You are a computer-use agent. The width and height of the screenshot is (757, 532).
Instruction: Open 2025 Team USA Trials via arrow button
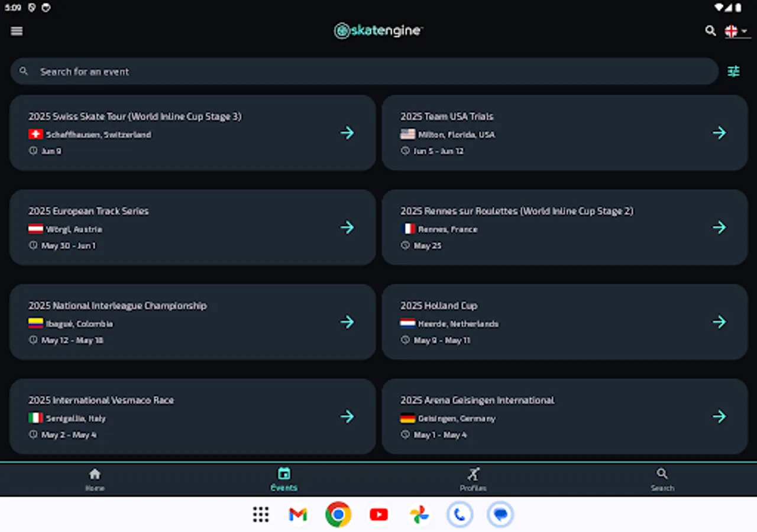[719, 132]
